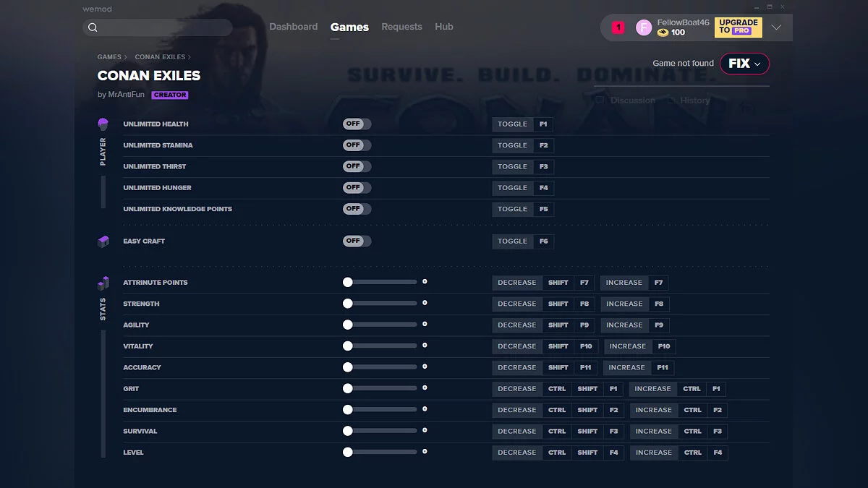Toggle Unlimited Stamina switch
The width and height of the screenshot is (868, 488).
pyautogui.click(x=357, y=145)
